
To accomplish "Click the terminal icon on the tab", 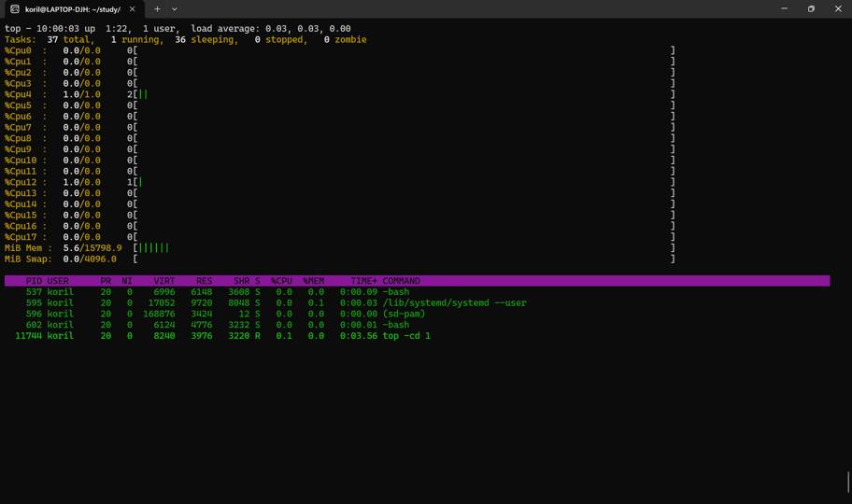I will point(15,9).
